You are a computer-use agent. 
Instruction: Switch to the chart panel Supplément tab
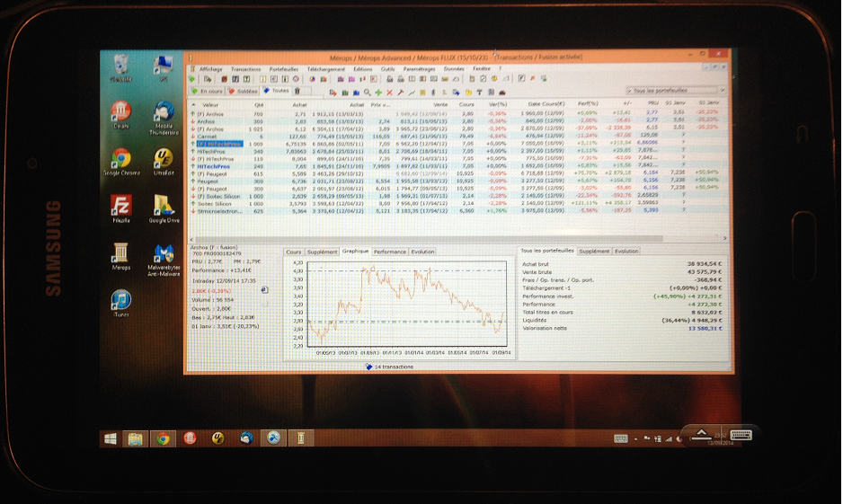pos(322,252)
